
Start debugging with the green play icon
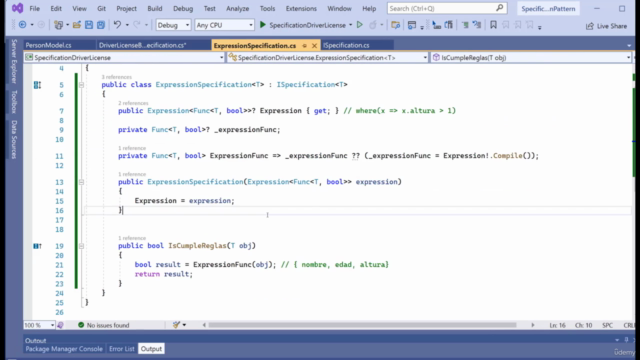[x=263, y=25]
